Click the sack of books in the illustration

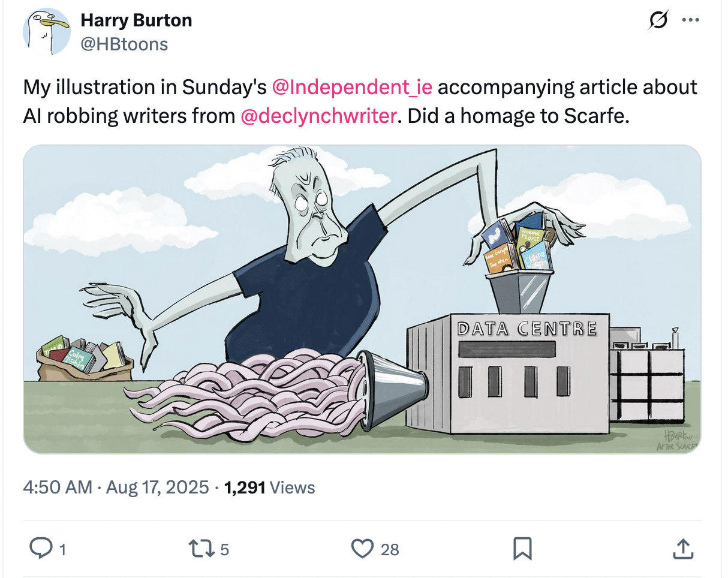[x=84, y=359]
